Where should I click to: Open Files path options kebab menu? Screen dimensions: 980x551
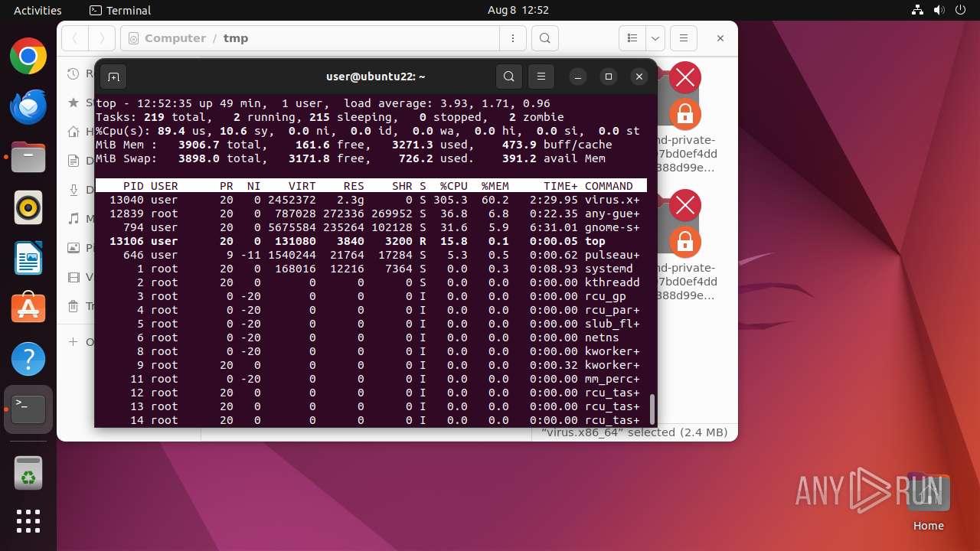512,38
